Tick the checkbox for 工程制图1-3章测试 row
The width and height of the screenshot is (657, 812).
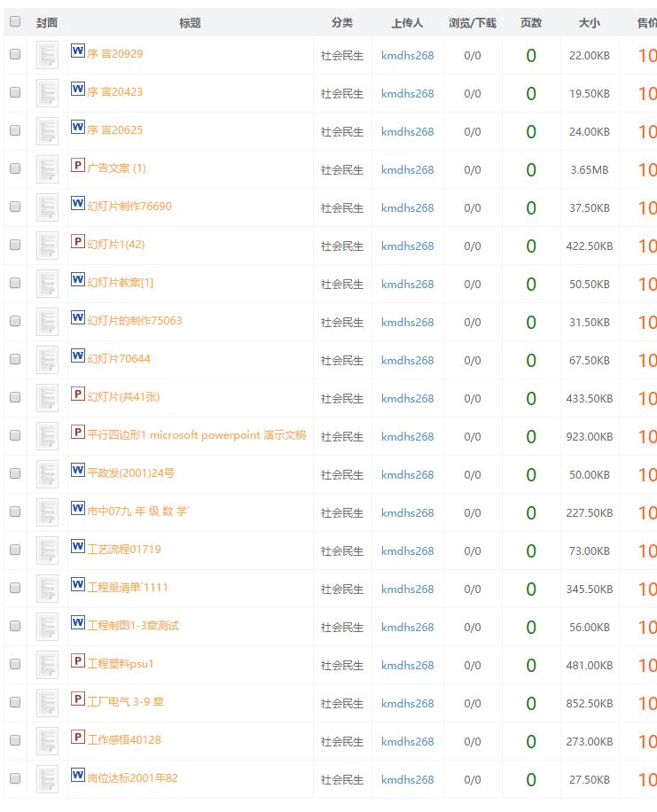click(x=15, y=626)
